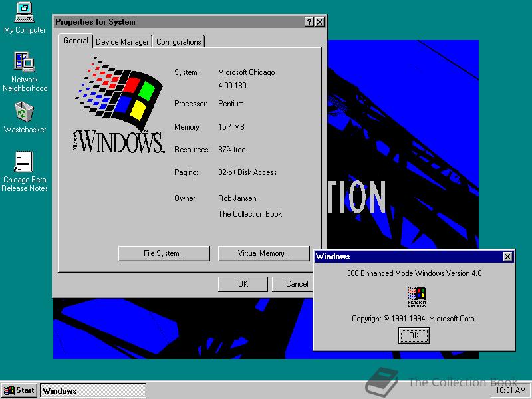This screenshot has width=532, height=399.
Task: Click the small Microsoft Windows logo in the Windows dialog
Action: coord(417,297)
